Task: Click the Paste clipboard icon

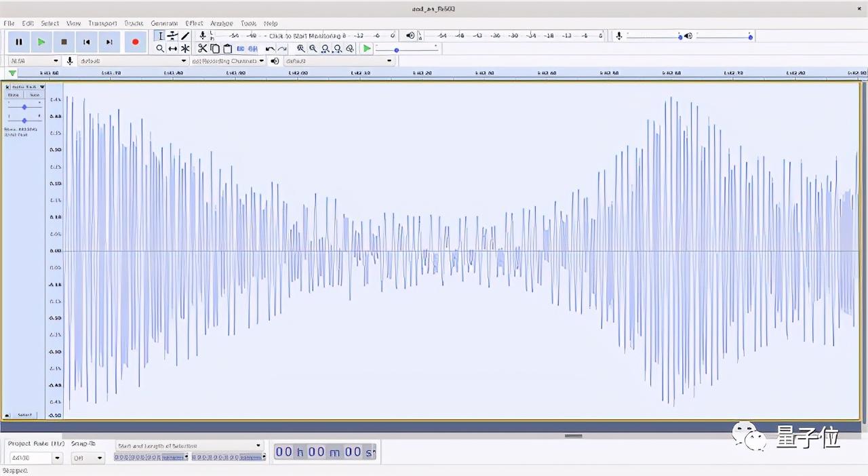Action: [227, 49]
